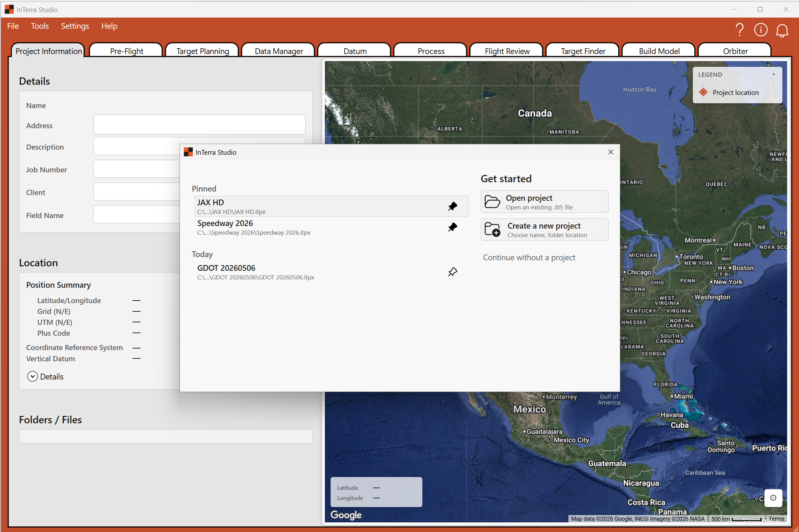
Task: Collapse the Legend panel dropdown arrow
Action: tap(773, 74)
